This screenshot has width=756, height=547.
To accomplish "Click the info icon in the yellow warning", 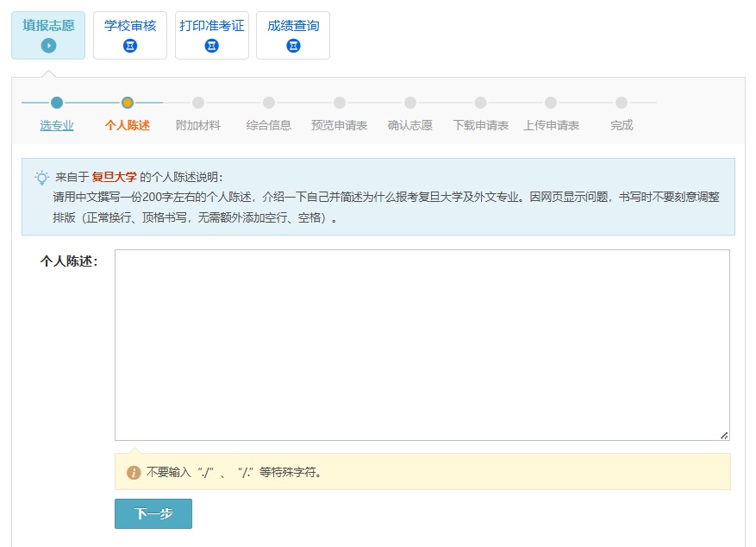I will pos(134,473).
